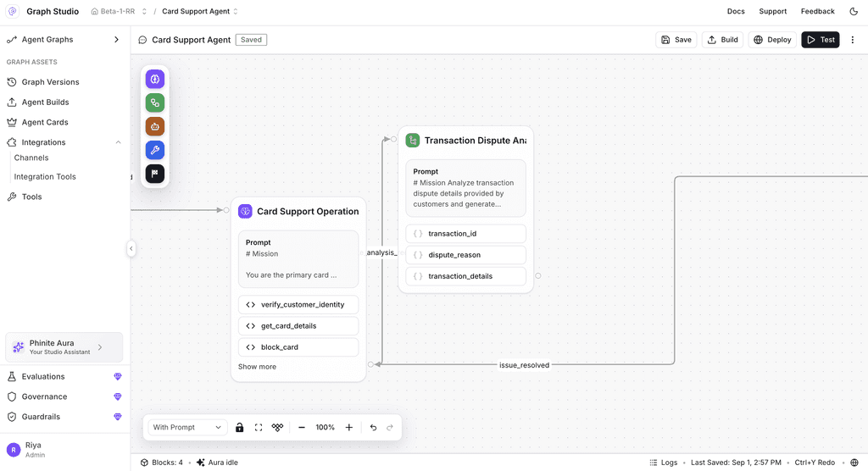Open the three-dot more options menu
This screenshot has width=868, height=471.
click(853, 40)
